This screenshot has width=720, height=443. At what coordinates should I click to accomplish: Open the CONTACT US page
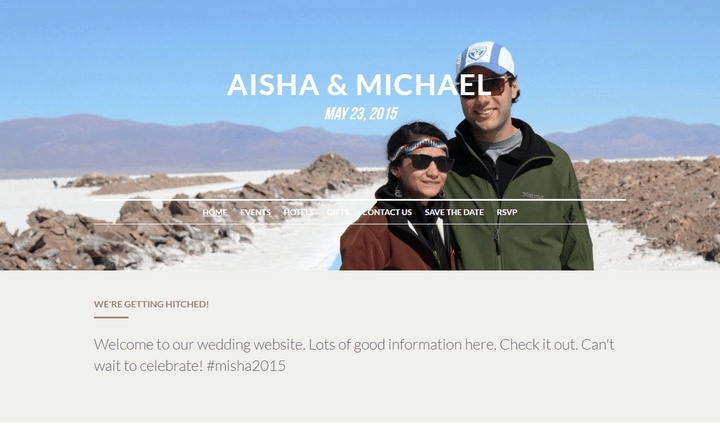[x=387, y=212]
